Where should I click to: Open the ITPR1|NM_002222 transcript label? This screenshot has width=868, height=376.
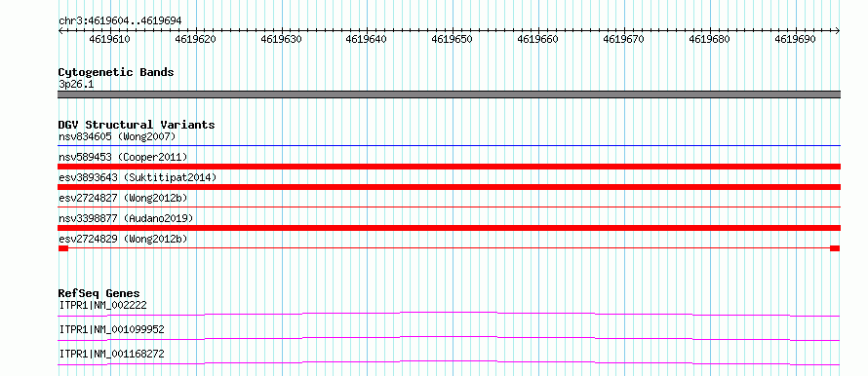coord(102,305)
